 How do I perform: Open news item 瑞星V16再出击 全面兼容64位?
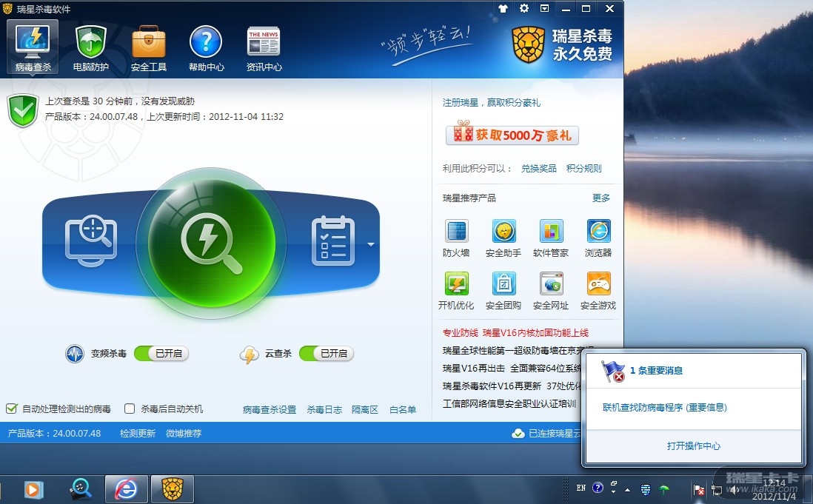pyautogui.click(x=512, y=369)
